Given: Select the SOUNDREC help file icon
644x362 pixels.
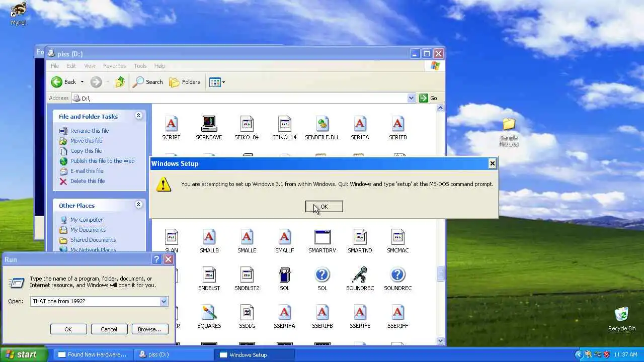Looking at the screenshot, I should pos(397,275).
